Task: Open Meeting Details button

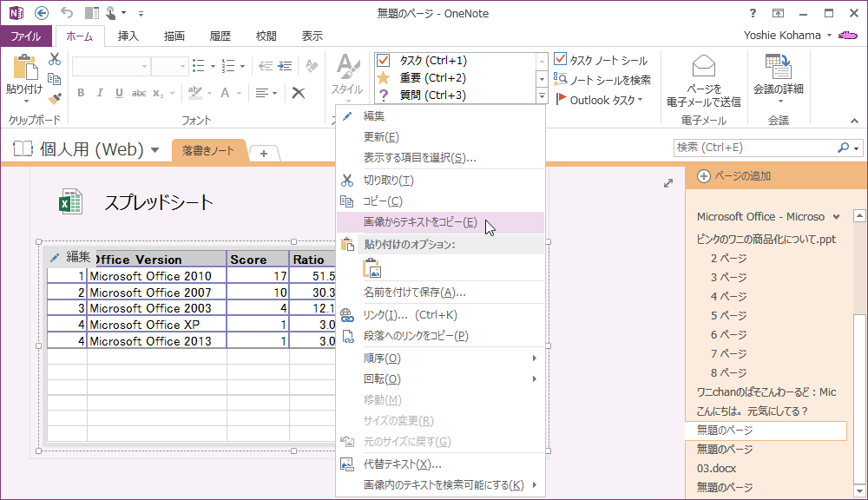Action: point(779,79)
